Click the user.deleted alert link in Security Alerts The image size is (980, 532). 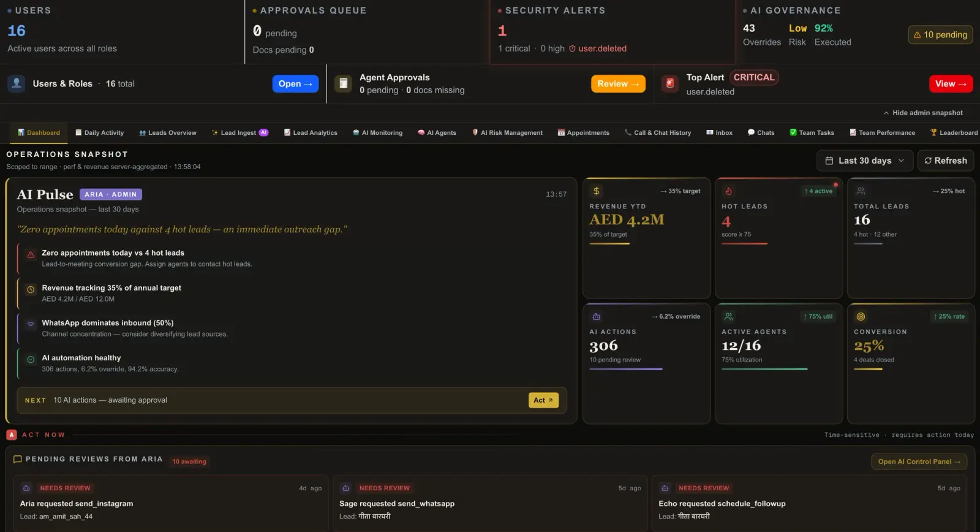pyautogui.click(x=603, y=48)
